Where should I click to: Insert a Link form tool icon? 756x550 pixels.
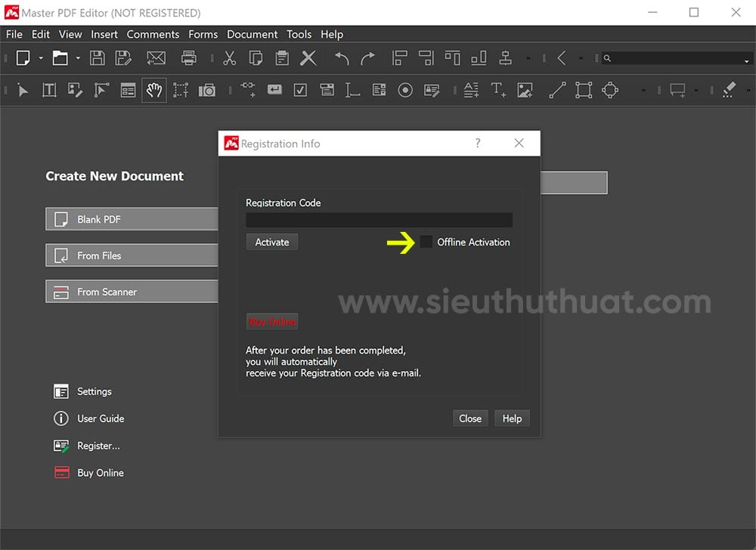248,89
